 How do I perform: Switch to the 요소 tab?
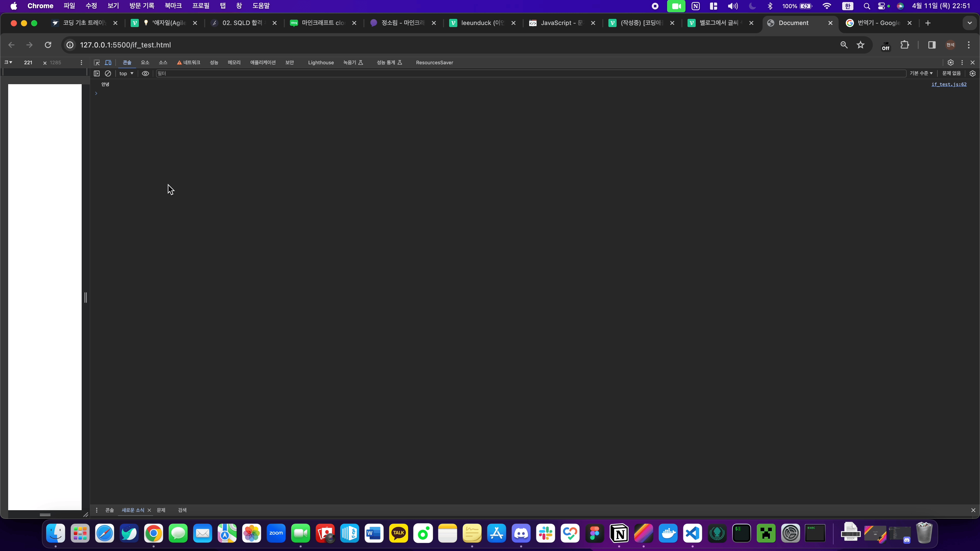pos(145,62)
